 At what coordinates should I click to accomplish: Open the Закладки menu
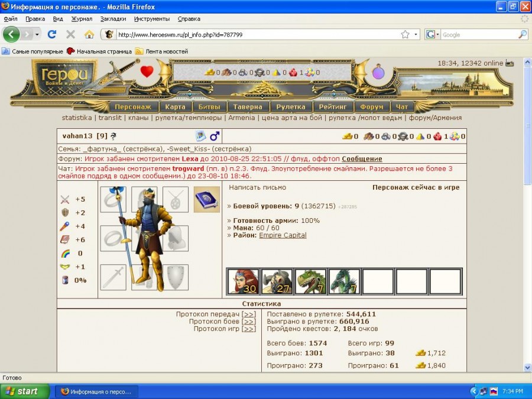[x=113, y=19]
